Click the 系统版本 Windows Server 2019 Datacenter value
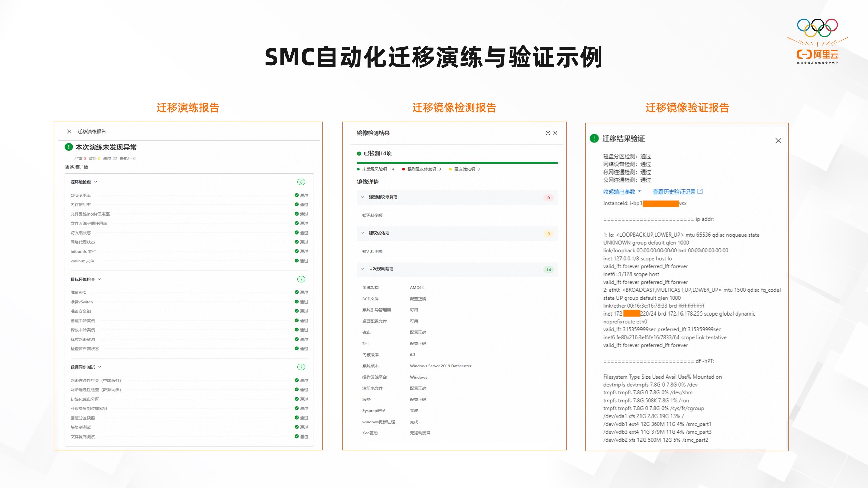The image size is (868, 488). coord(440,366)
